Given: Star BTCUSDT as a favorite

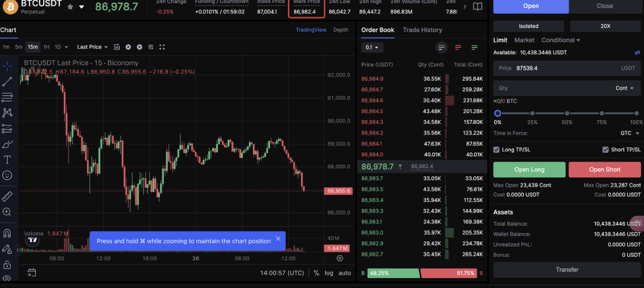Looking at the screenshot, I should [x=70, y=7].
